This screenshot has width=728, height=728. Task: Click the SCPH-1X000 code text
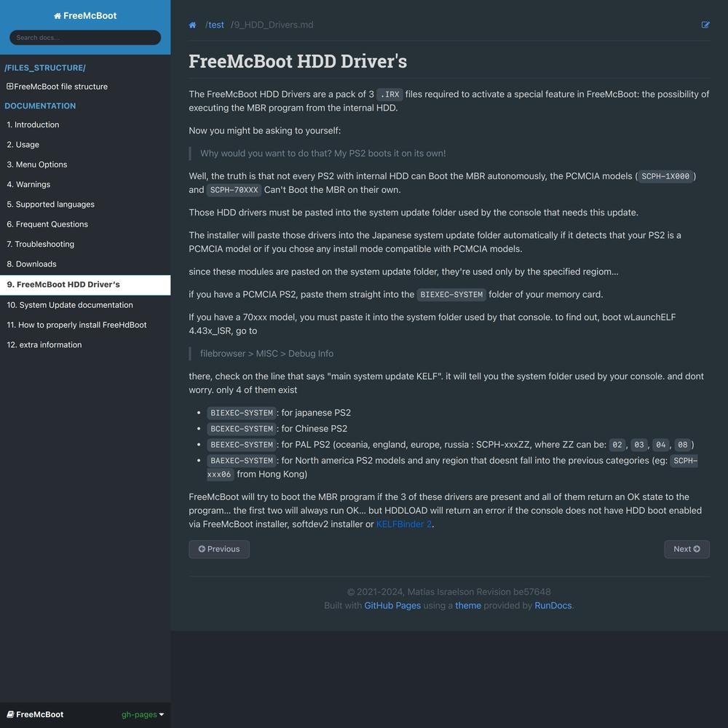coord(665,176)
